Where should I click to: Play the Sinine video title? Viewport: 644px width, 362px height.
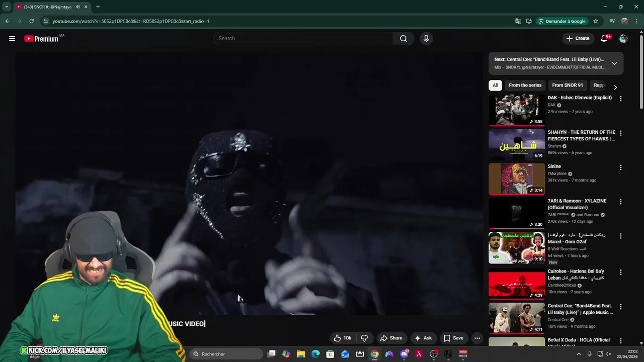point(554,166)
